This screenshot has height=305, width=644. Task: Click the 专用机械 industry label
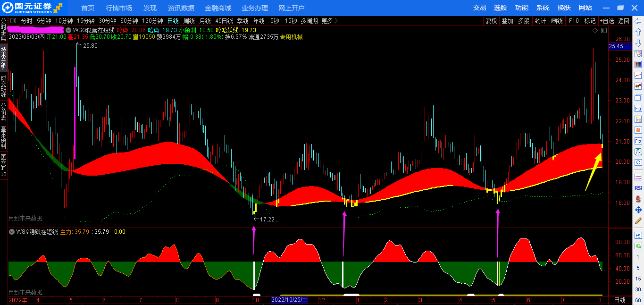click(292, 37)
